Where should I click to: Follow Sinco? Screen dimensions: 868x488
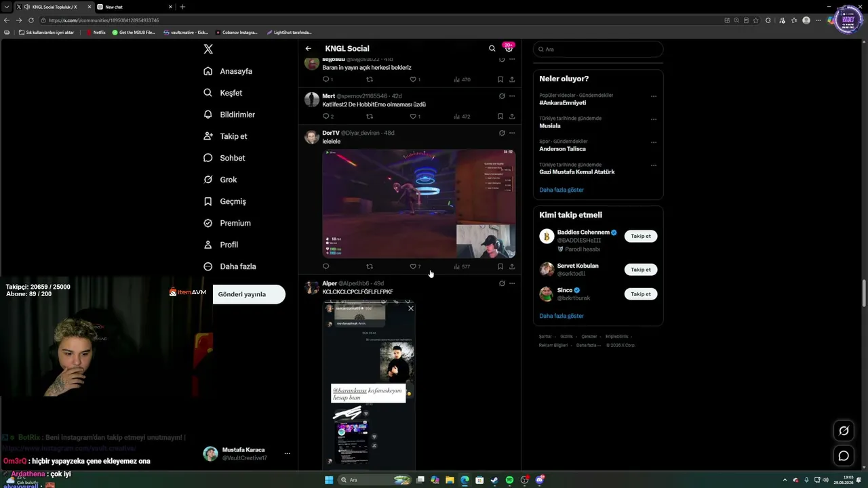(641, 294)
